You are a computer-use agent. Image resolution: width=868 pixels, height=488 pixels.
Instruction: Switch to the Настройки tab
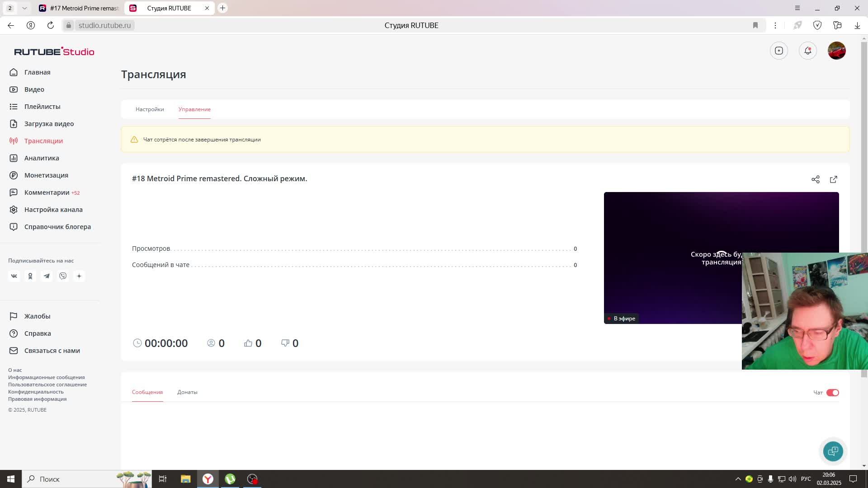click(x=150, y=109)
